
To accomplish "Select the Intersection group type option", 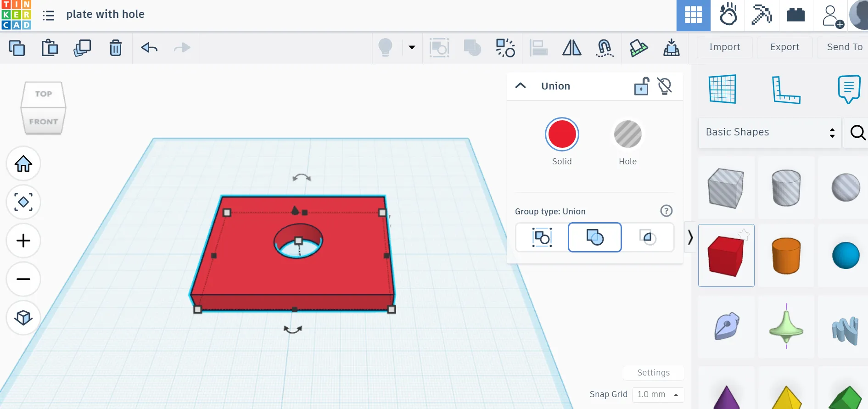I will [648, 237].
